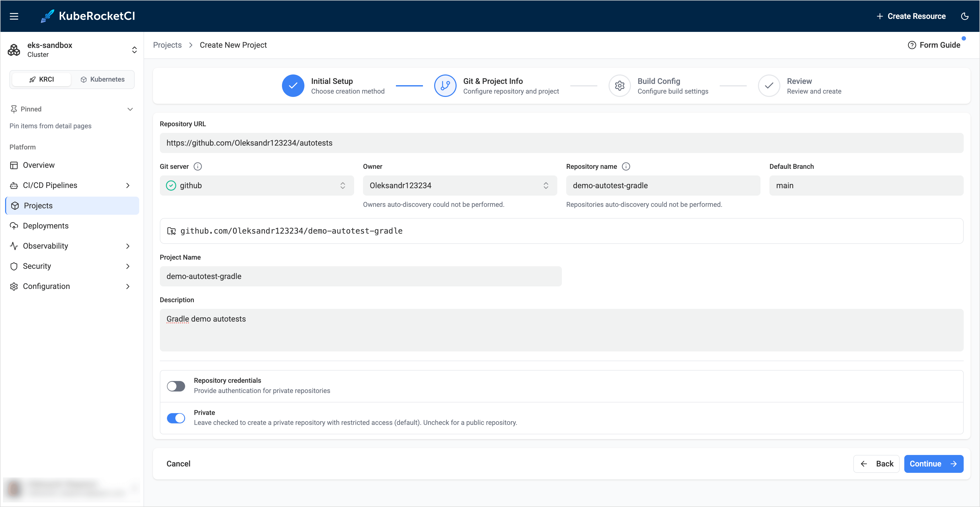Click the Repository URL input field
980x507 pixels.
[562, 143]
